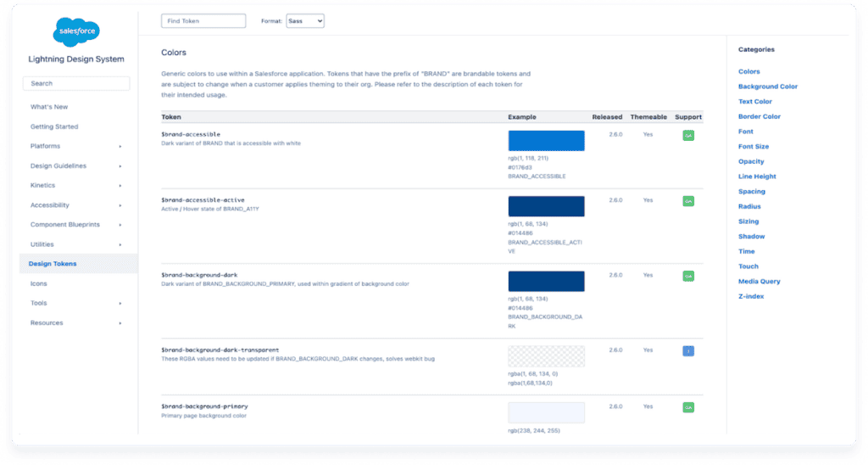868x465 pixels.
Task: Go to What's New page
Action: coord(49,107)
